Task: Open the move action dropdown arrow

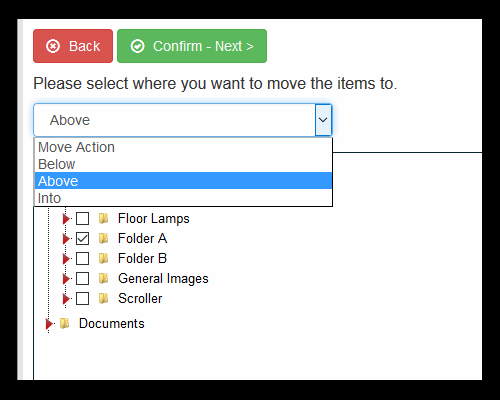Action: tap(323, 120)
